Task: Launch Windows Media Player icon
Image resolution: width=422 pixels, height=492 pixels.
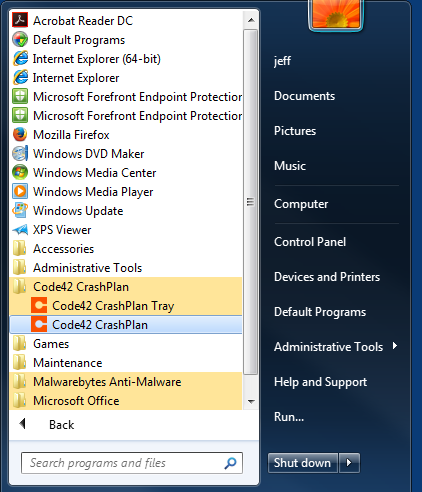Action: point(20,191)
